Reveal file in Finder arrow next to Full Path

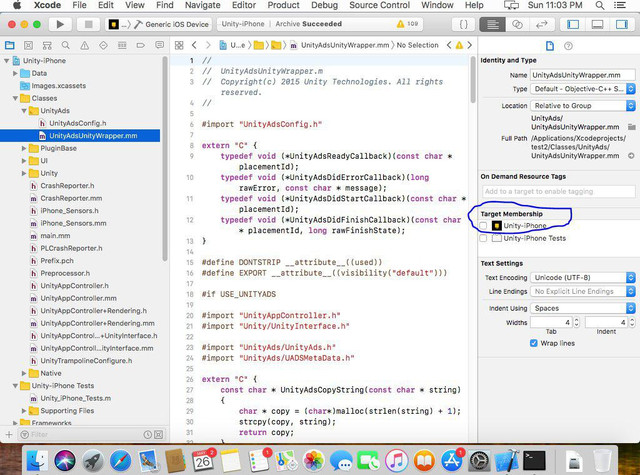[631, 155]
